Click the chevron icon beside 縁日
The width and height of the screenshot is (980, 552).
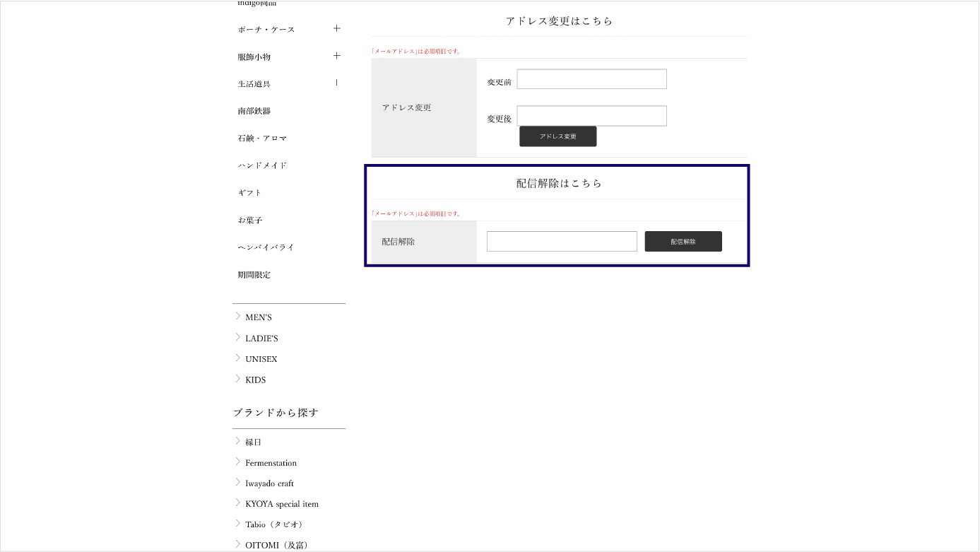238,442
